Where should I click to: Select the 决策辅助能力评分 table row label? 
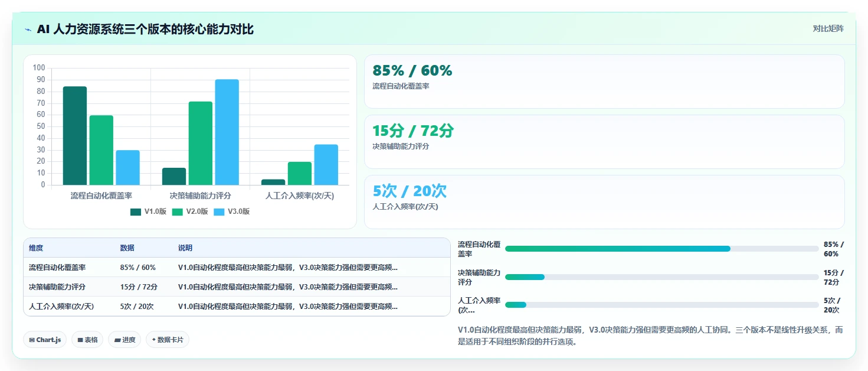57,287
